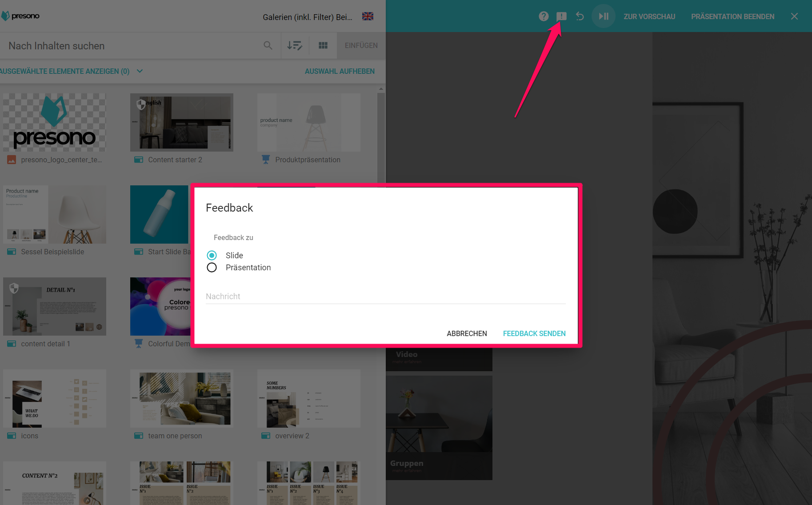The width and height of the screenshot is (812, 505).
Task: Select the Slide radio button
Action: coord(212,255)
